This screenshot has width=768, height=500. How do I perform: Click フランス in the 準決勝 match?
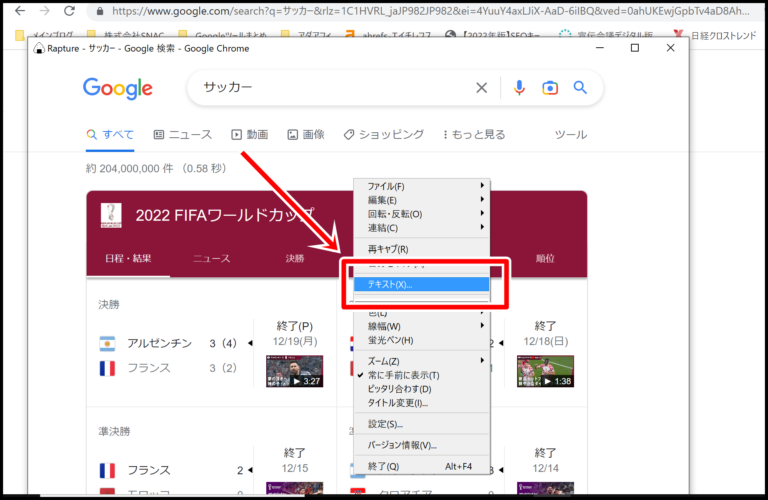pos(149,470)
